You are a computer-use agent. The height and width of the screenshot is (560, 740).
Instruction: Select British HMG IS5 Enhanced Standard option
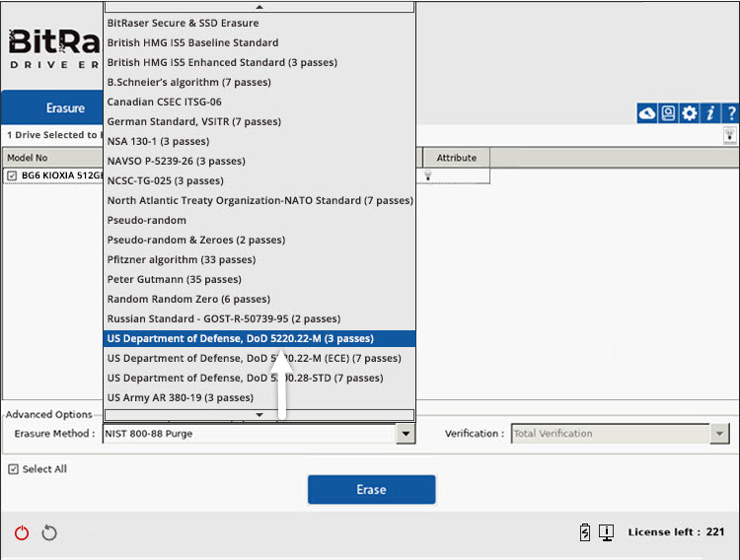point(259,63)
